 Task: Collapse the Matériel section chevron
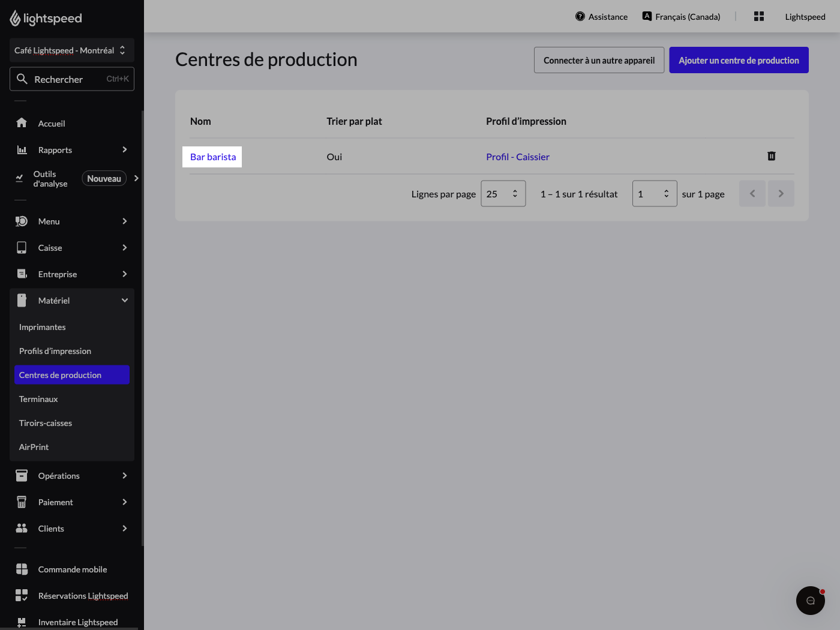pos(125,300)
